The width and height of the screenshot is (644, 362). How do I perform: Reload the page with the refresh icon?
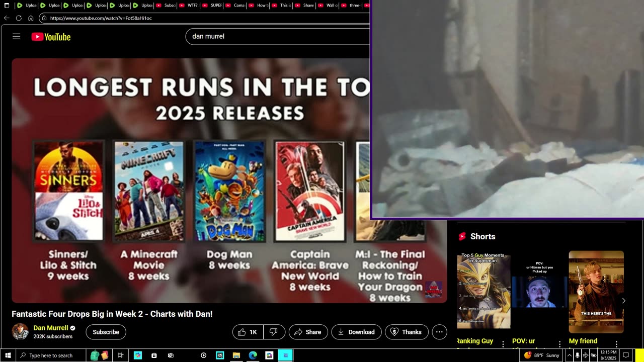click(19, 18)
